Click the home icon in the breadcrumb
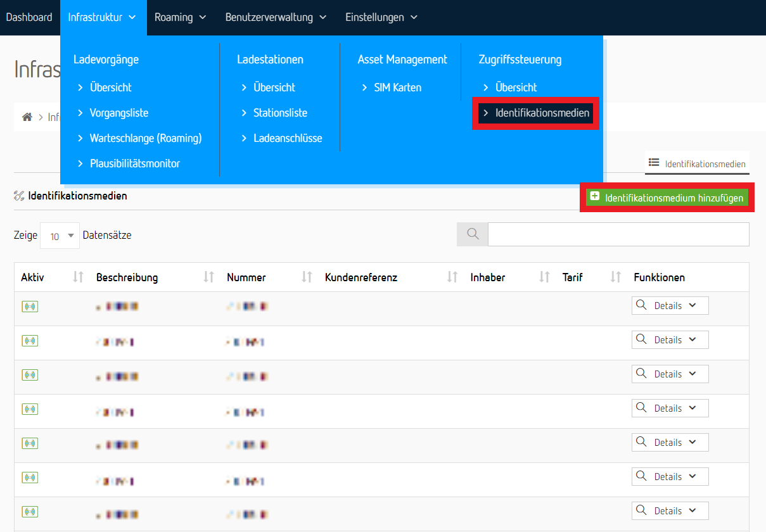The height and width of the screenshot is (532, 766). (x=27, y=117)
